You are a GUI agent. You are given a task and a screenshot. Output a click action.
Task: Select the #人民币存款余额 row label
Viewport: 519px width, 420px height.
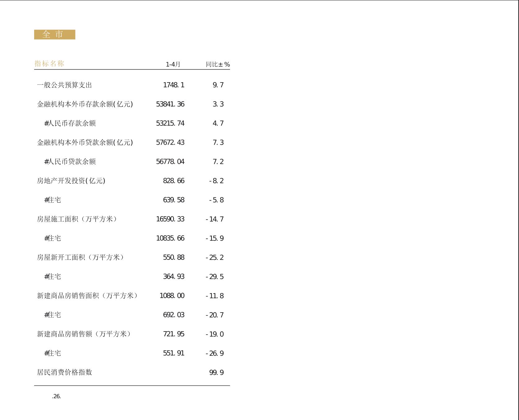pyautogui.click(x=70, y=123)
